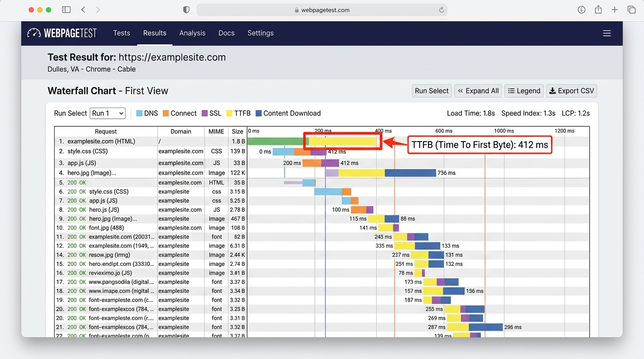Open the Docs menu item

[x=226, y=33]
